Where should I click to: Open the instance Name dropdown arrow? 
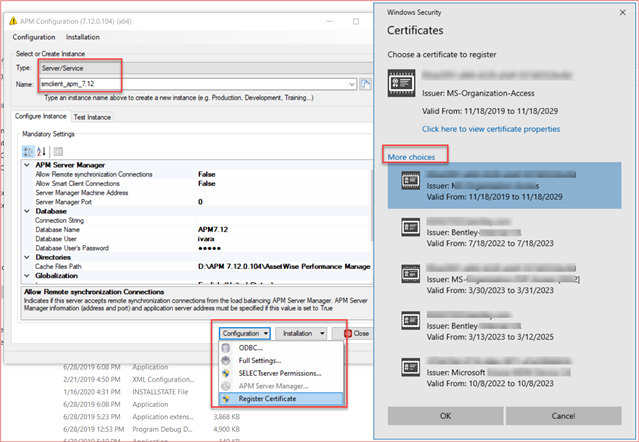(352, 84)
